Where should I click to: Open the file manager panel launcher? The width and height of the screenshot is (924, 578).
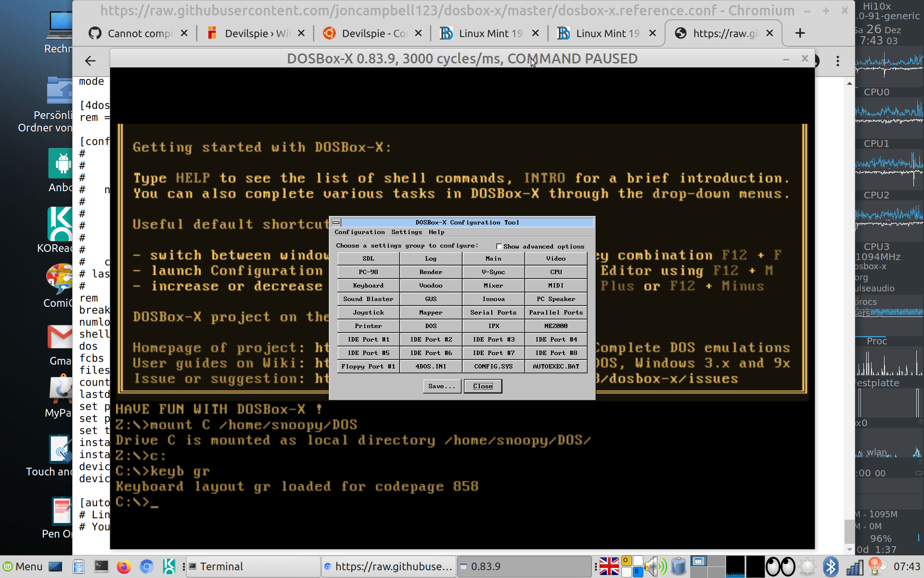pos(78,566)
